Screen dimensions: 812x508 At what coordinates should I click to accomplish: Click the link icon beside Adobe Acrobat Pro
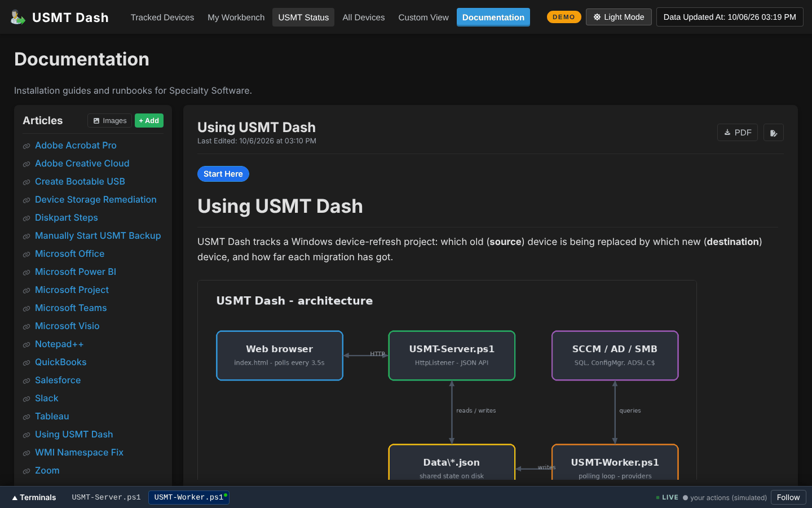click(27, 146)
